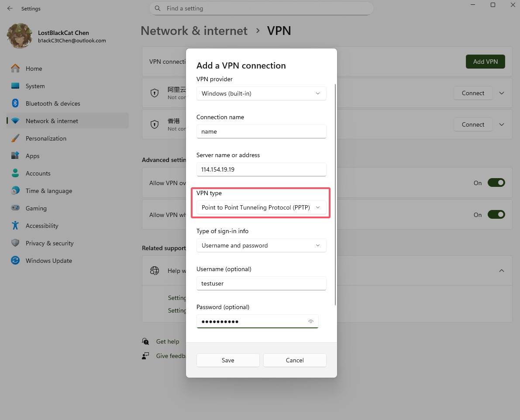520x420 pixels.
Task: Click the Gaming controller icon
Action: click(x=15, y=208)
